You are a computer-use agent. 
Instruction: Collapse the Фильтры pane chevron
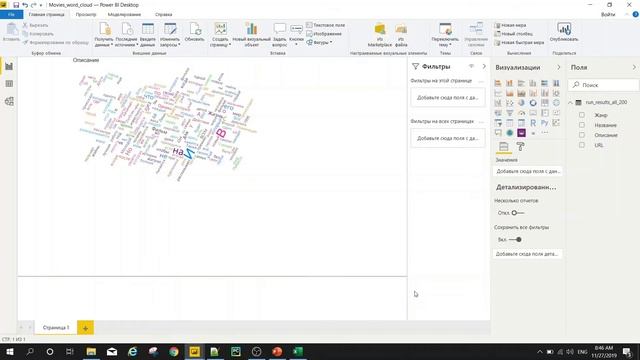[484, 66]
